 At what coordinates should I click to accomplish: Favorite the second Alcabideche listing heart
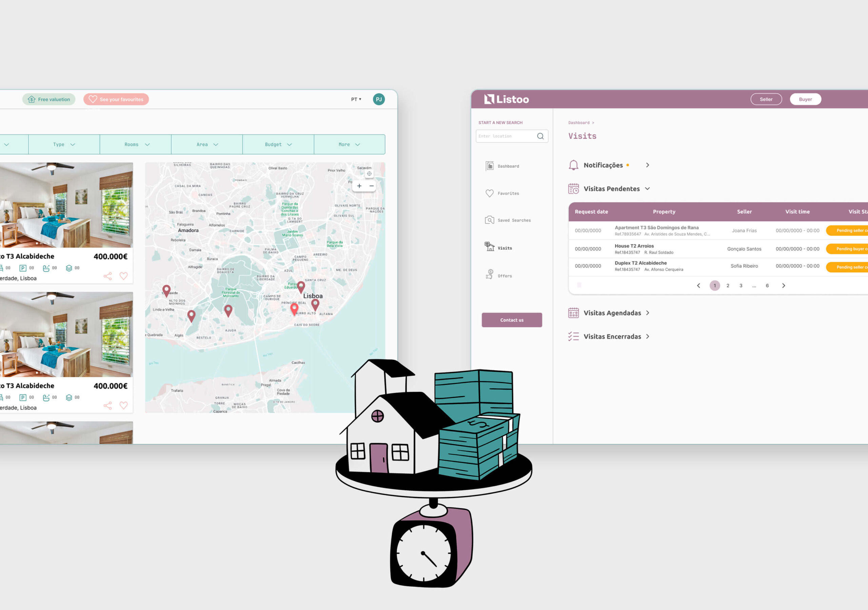(x=124, y=406)
